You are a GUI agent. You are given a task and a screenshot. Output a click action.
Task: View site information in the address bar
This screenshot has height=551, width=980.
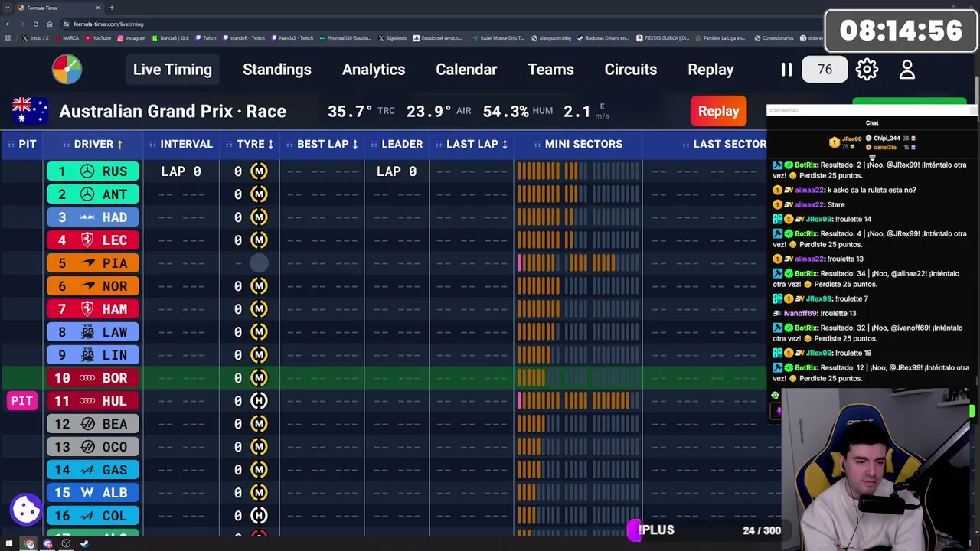(67, 24)
